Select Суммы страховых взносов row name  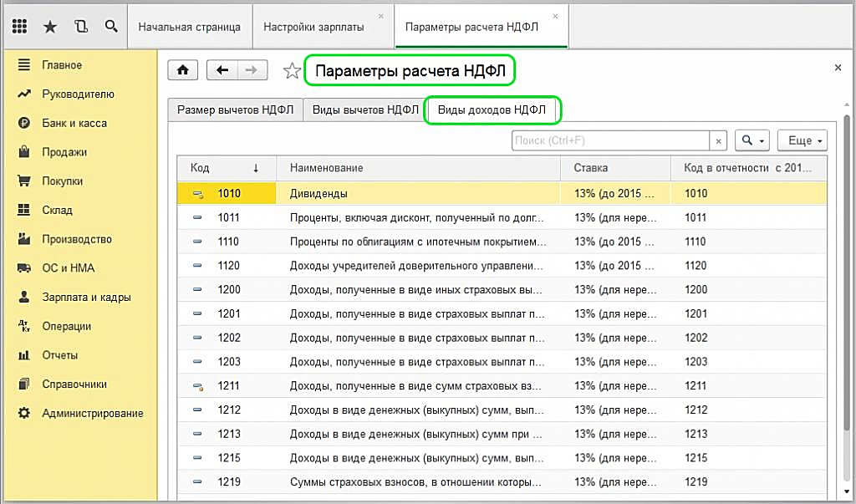click(x=418, y=482)
